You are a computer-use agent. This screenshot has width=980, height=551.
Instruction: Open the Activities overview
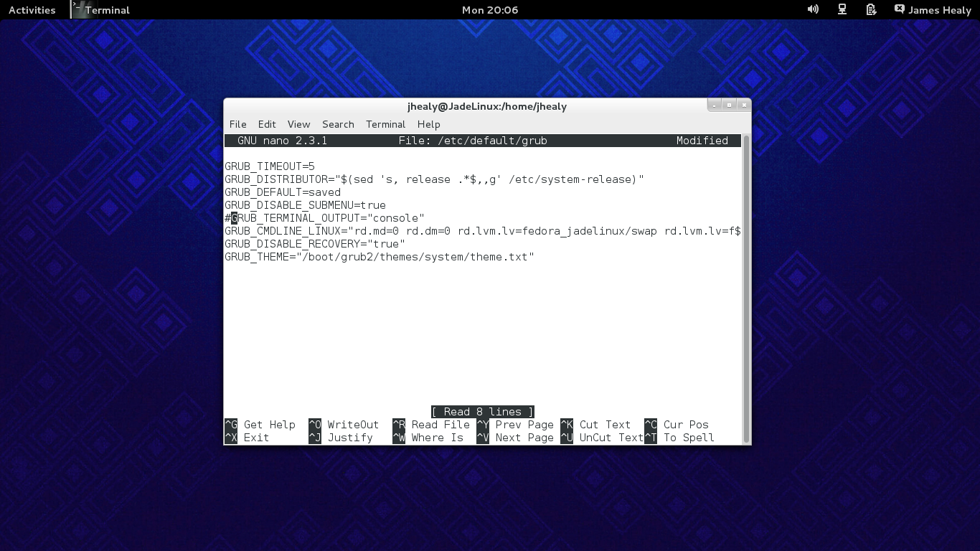coord(32,10)
